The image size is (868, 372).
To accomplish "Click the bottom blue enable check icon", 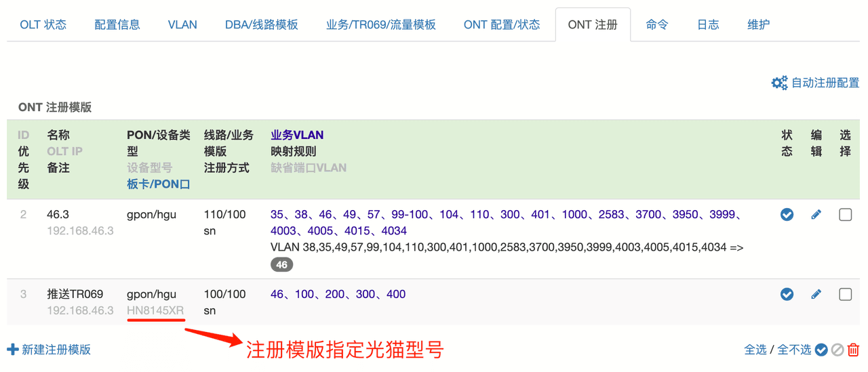I will click(x=821, y=350).
